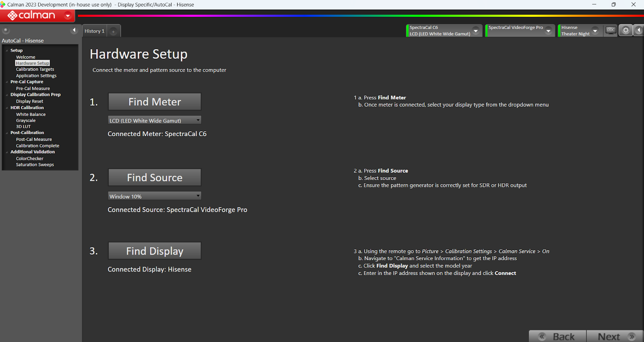Screen dimensions: 644x342
Task: Click the 'Connected Meter: SpectraCal C6' text
Action: point(157,134)
